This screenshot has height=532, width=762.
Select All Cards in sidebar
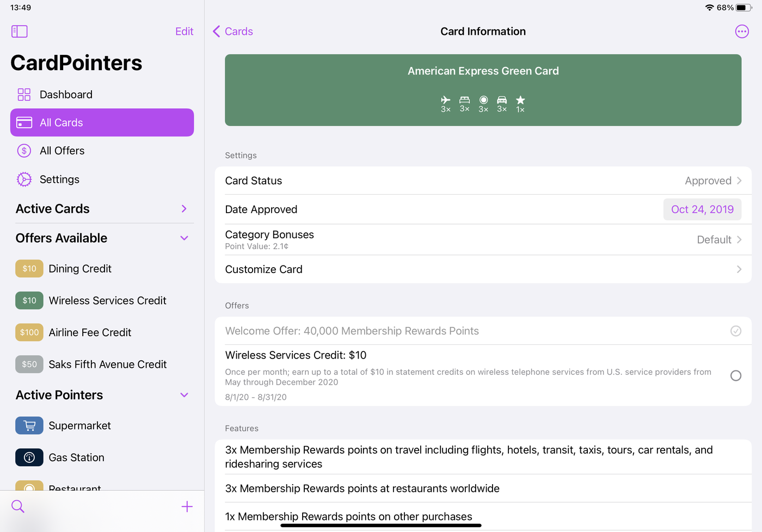tap(102, 122)
